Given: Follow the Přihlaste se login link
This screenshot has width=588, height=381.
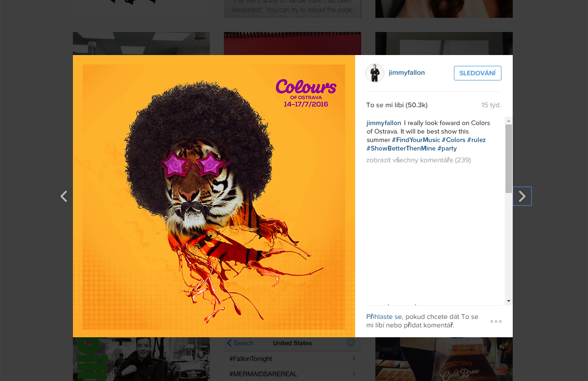Looking at the screenshot, I should pos(384,317).
